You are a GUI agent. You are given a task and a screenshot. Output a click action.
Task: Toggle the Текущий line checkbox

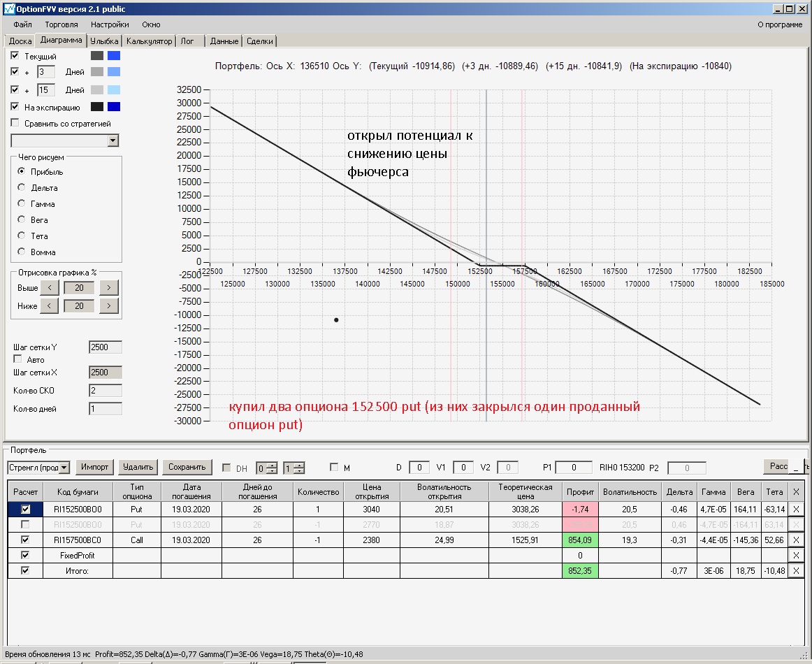pos(15,55)
